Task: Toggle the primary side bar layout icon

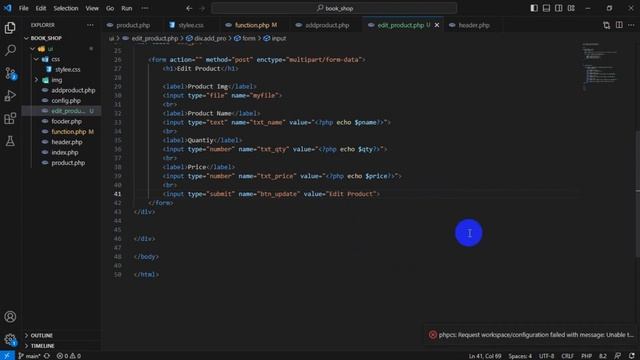Action: point(534,8)
